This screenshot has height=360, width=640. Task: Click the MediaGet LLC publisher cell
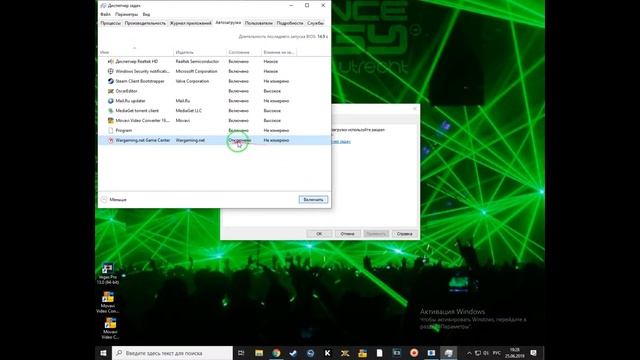click(x=189, y=111)
